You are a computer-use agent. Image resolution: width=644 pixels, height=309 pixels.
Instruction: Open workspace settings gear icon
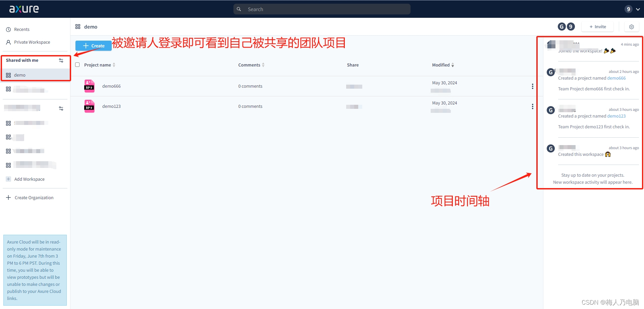632,27
